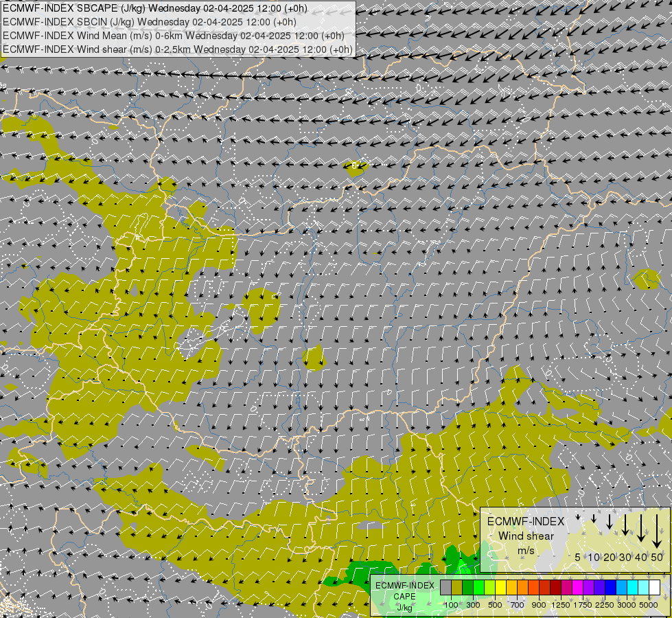The image size is (672, 618).
Task: Select the yellow-green CAPE legend swatch
Action: tap(490, 587)
